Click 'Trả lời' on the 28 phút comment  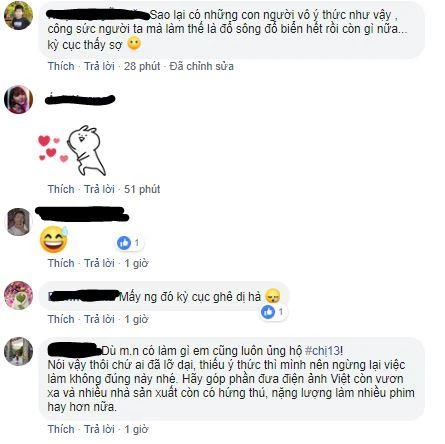coord(99,66)
